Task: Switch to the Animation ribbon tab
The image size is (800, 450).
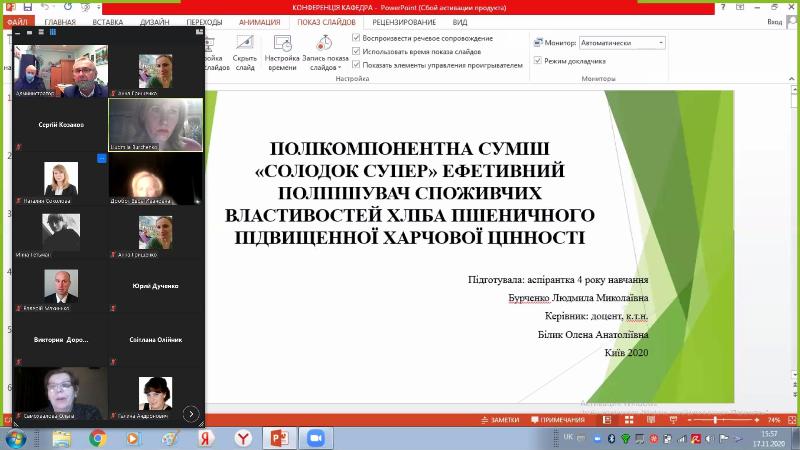Action: click(259, 20)
